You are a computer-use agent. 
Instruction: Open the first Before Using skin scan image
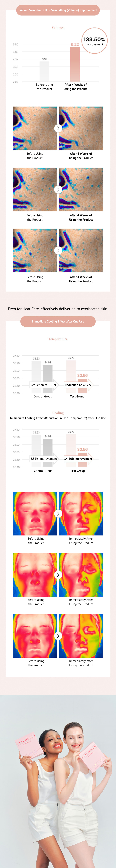click(x=35, y=128)
